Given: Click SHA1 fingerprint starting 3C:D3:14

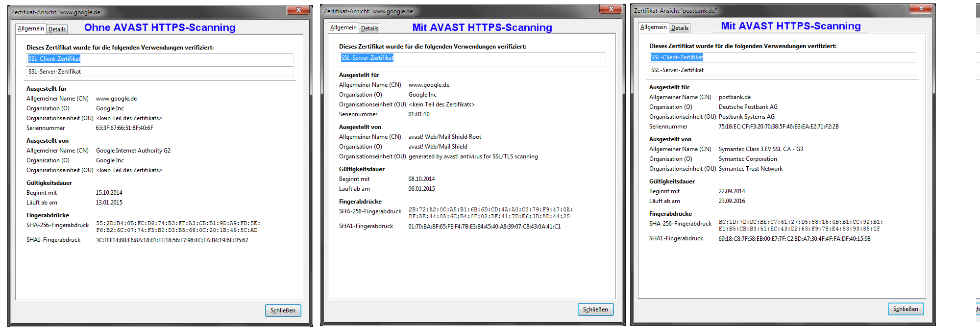Looking at the screenshot, I should pos(172,240).
